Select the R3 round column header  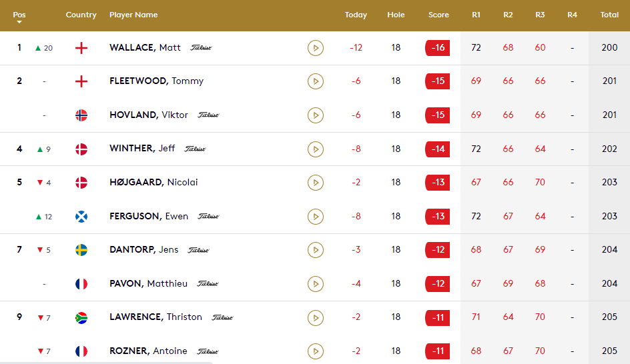coord(540,15)
